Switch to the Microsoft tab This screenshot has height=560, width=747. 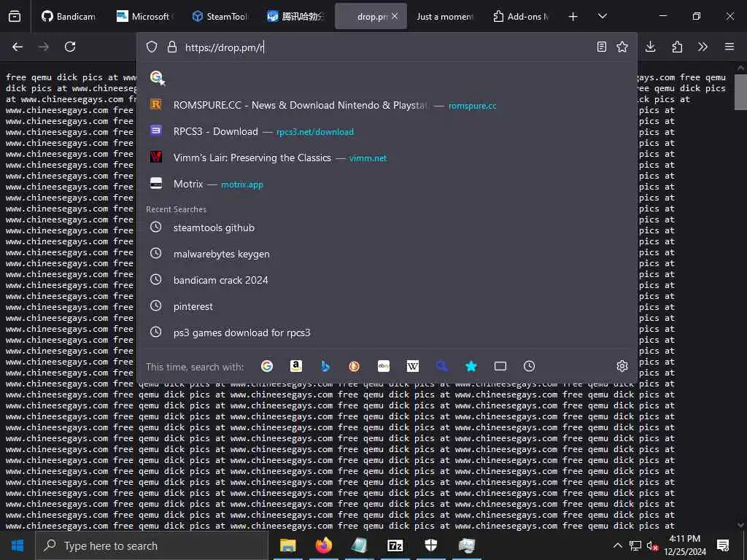[x=145, y=16]
